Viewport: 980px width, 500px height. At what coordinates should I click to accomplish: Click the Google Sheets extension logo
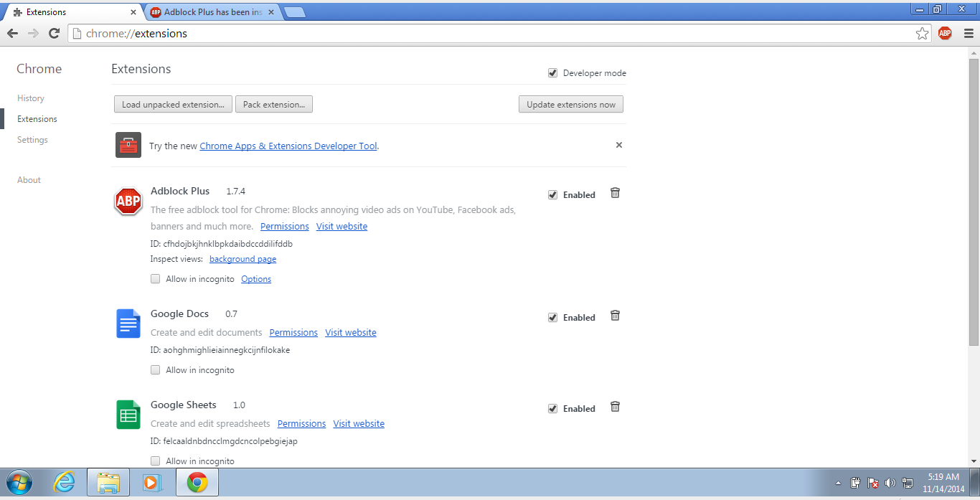128,415
